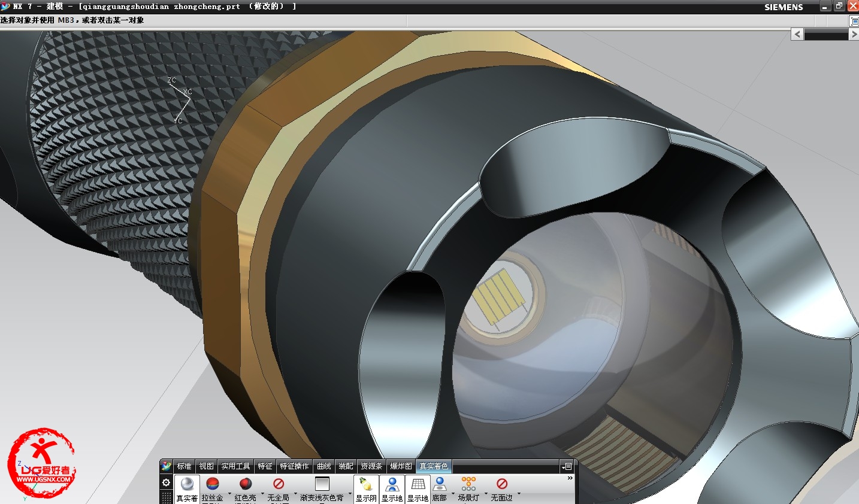Click the NX logo at toolbar start
Viewport: 859px width, 504px height.
[x=167, y=466]
